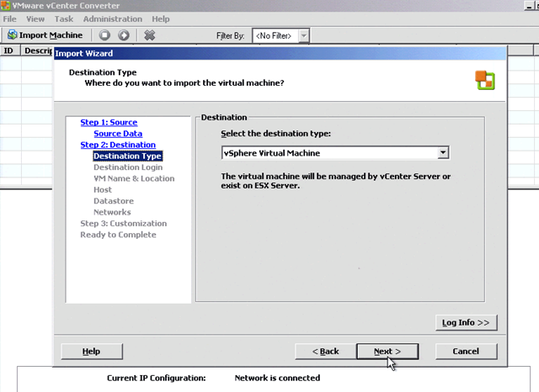Click Current IP Configuration label
Image resolution: width=539 pixels, height=392 pixels.
(x=156, y=378)
